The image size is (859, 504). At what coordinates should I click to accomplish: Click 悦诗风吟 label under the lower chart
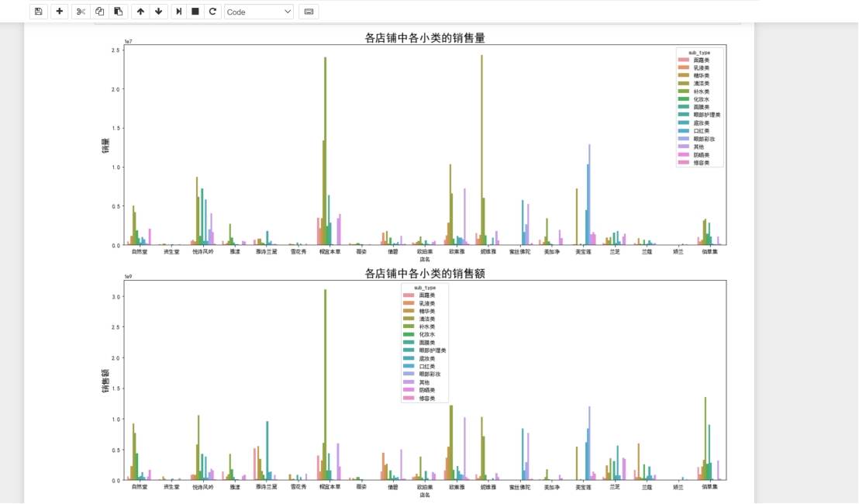pos(202,487)
